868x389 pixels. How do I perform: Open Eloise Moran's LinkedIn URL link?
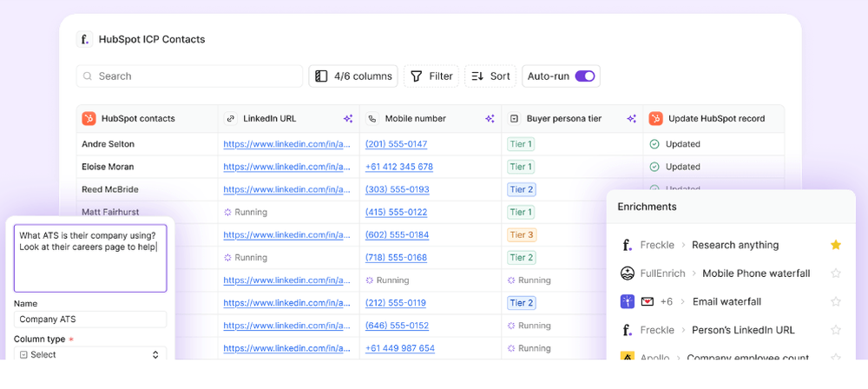click(x=286, y=167)
